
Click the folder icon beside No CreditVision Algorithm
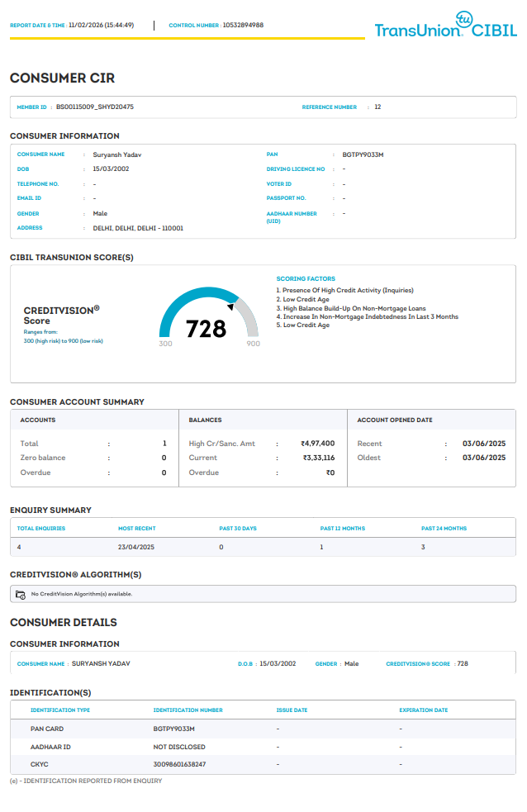21,595
